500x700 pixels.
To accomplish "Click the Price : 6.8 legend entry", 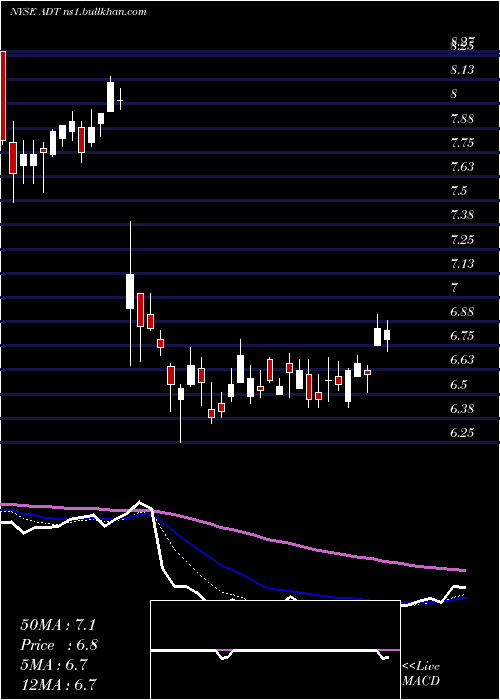I will [x=59, y=645].
